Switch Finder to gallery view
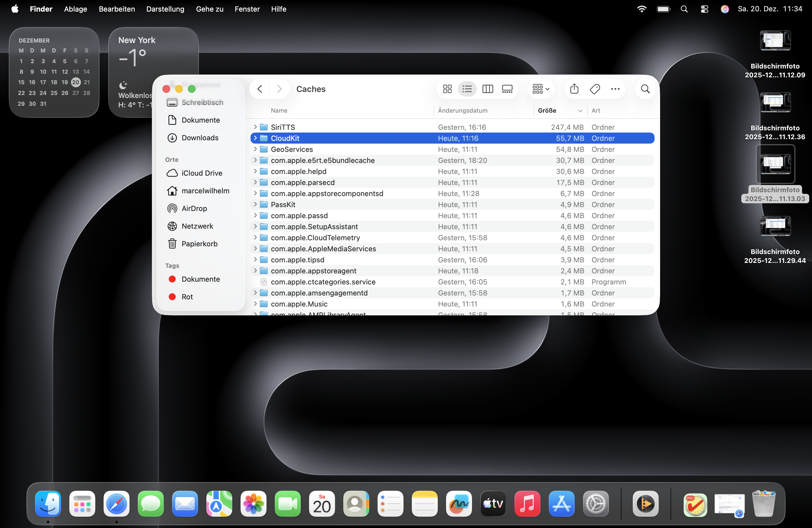The height and width of the screenshot is (528, 812). pos(507,89)
